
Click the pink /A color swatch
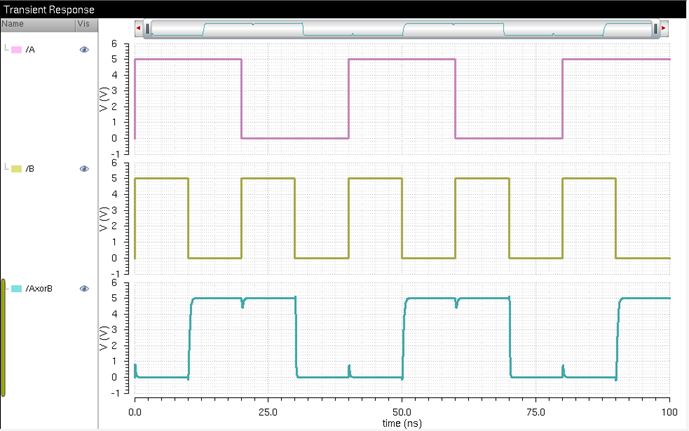(16, 50)
